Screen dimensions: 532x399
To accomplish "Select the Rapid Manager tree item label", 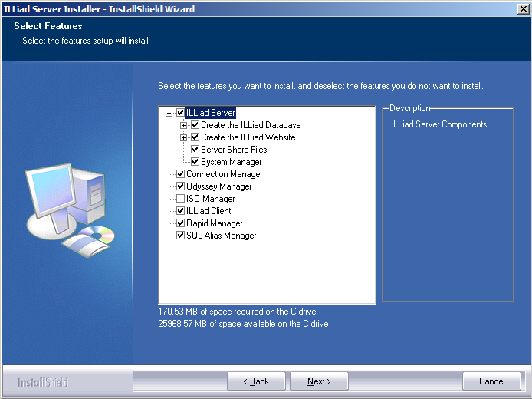I will [x=214, y=223].
